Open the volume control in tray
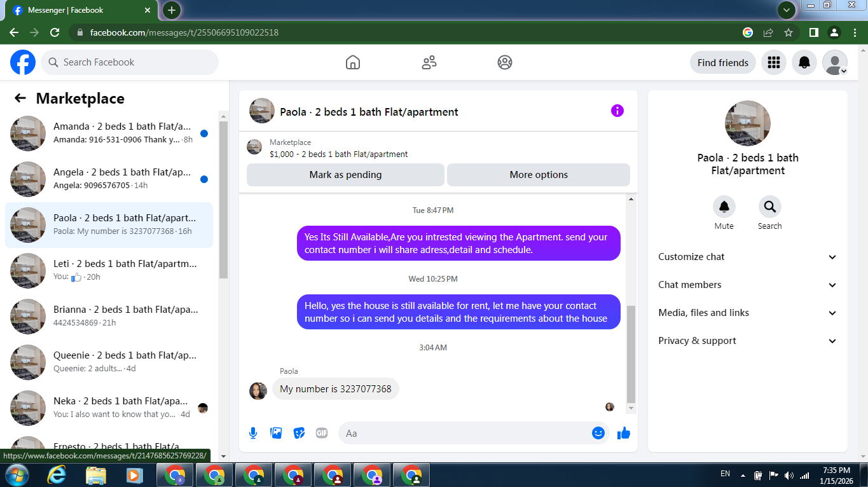 pyautogui.click(x=789, y=475)
